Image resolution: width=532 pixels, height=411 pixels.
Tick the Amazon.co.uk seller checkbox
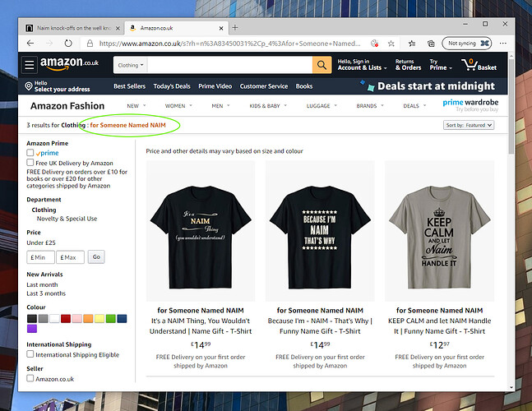(x=30, y=378)
